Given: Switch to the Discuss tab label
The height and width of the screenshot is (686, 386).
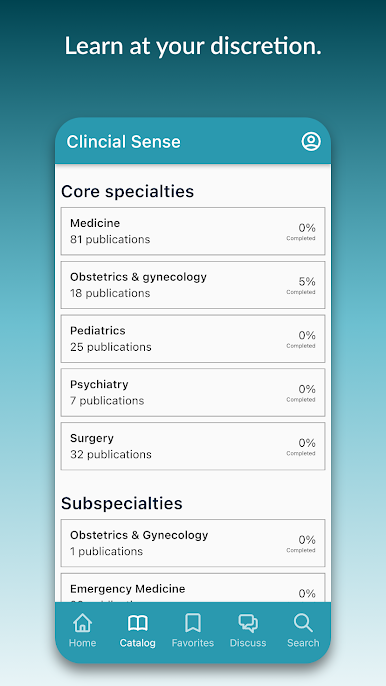Looking at the screenshot, I should click(248, 643).
